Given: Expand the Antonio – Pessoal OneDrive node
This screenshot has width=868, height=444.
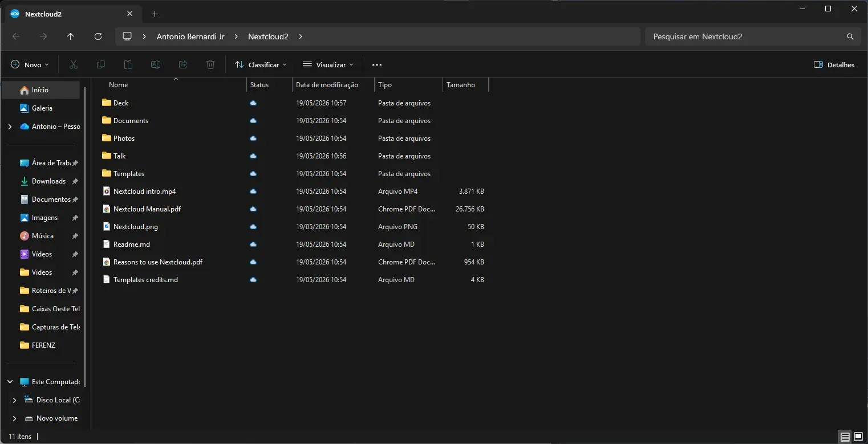Looking at the screenshot, I should [x=10, y=127].
